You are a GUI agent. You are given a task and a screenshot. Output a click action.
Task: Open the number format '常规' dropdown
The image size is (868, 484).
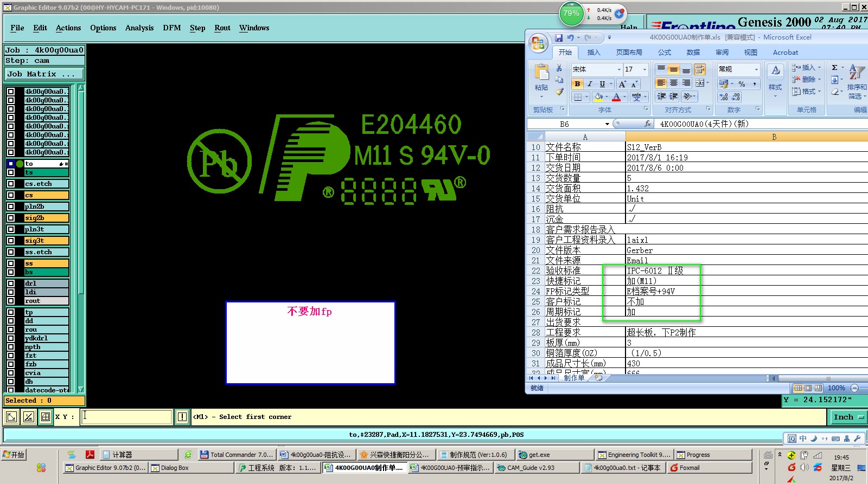tap(756, 69)
